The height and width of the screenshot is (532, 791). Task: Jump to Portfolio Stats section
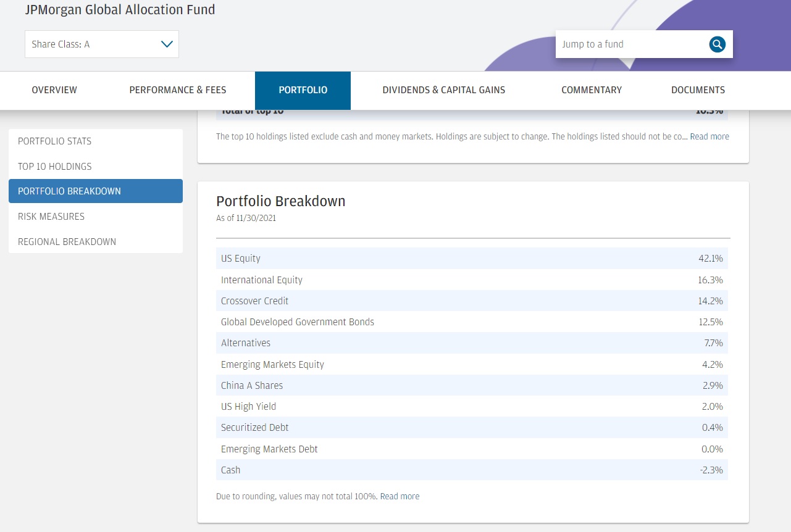[54, 141]
